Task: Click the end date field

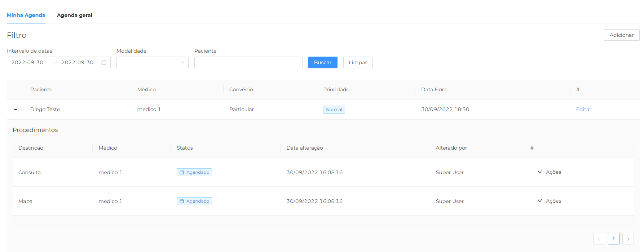Action: [x=78, y=62]
